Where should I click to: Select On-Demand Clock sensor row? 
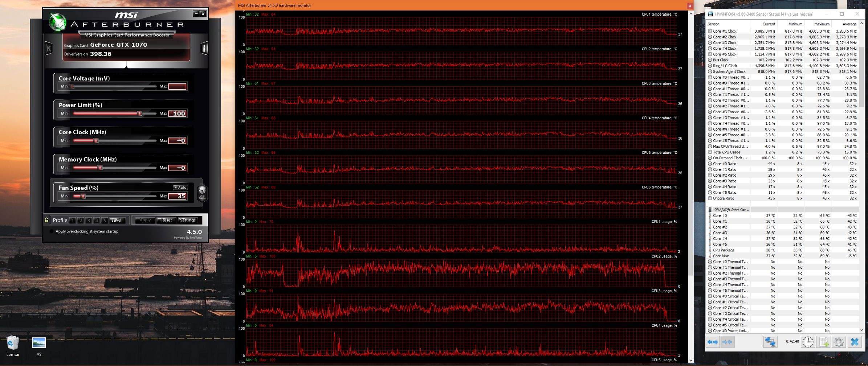[783, 158]
